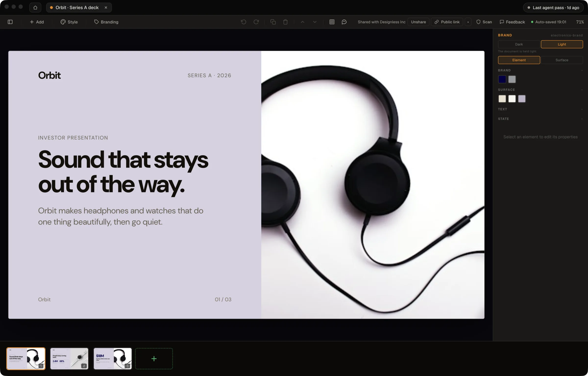Pick the gray brand color swatch
The width and height of the screenshot is (588, 376).
pyautogui.click(x=512, y=79)
